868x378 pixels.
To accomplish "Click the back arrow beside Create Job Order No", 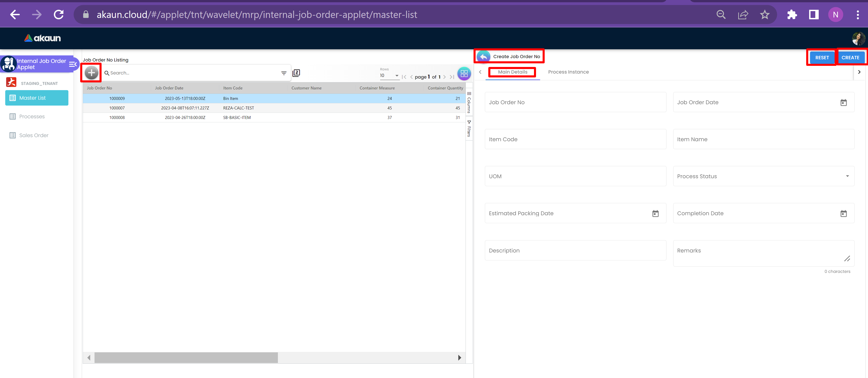I will [484, 57].
